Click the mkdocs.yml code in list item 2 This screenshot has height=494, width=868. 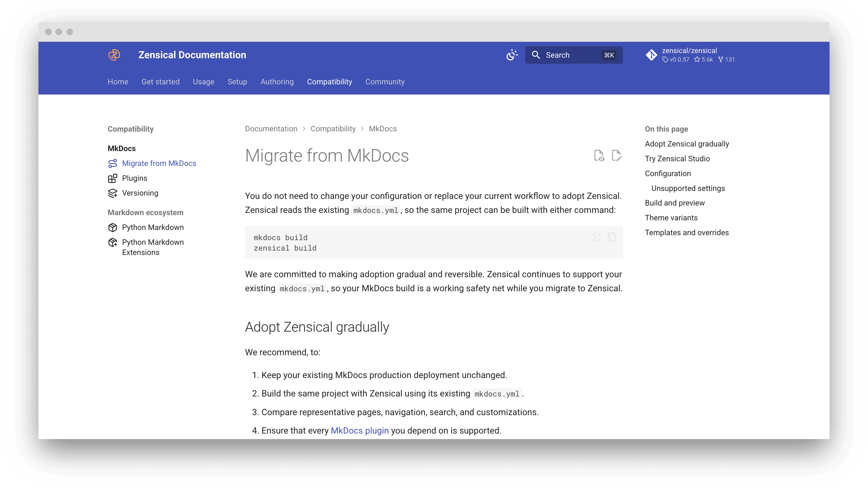pos(497,394)
